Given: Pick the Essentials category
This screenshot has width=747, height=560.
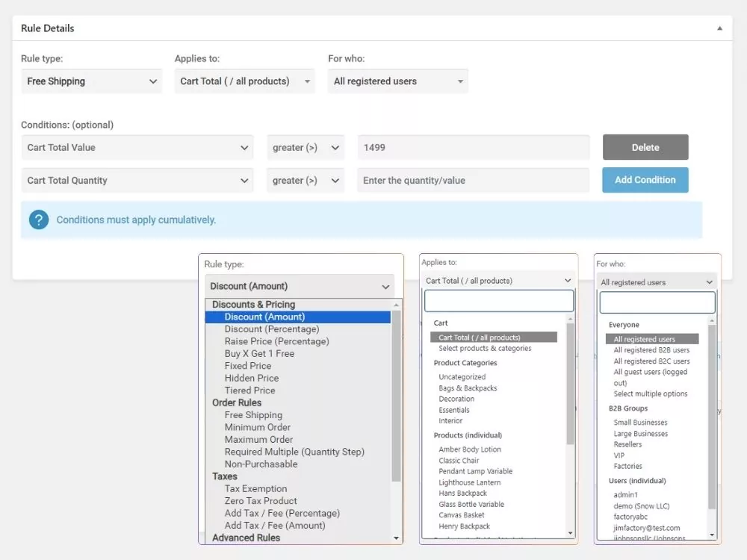Looking at the screenshot, I should click(454, 411).
